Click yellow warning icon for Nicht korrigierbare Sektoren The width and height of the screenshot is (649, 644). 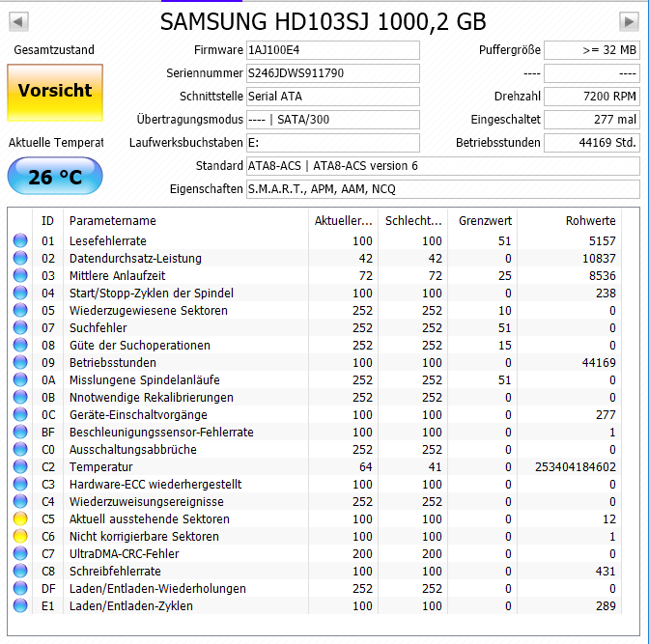click(20, 536)
